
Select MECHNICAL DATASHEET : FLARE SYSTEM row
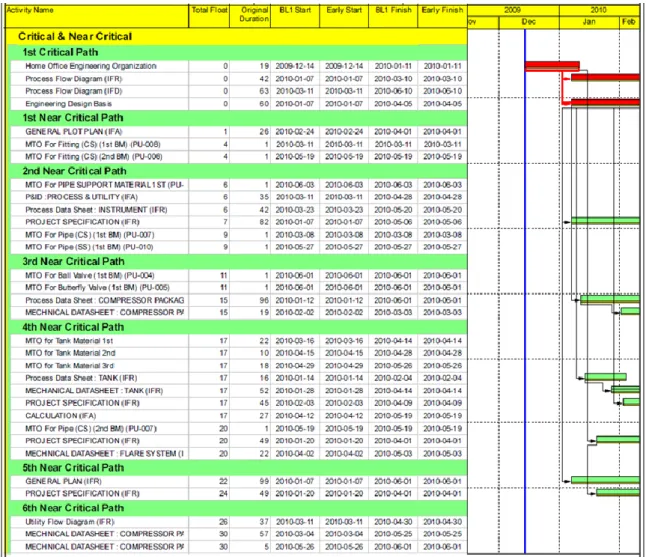(x=239, y=454)
